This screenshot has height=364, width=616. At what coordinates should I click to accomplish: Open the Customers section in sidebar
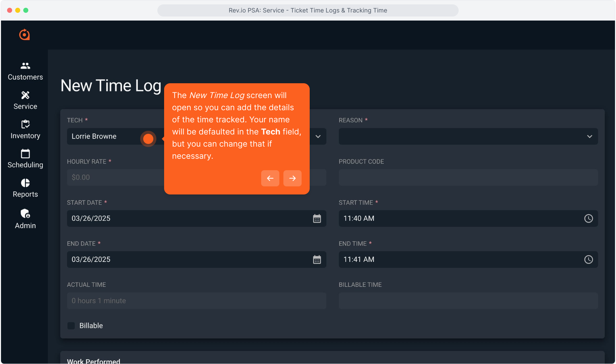pos(25,71)
